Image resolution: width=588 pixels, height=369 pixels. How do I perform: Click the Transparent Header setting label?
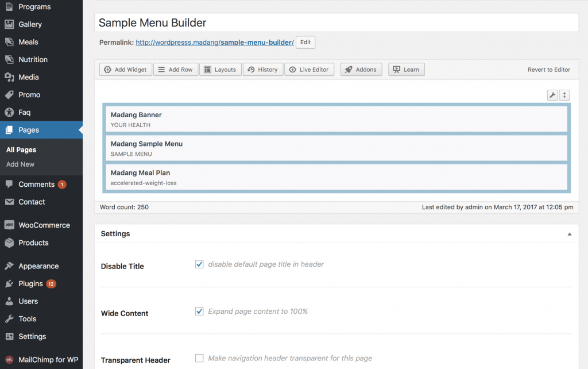point(136,360)
